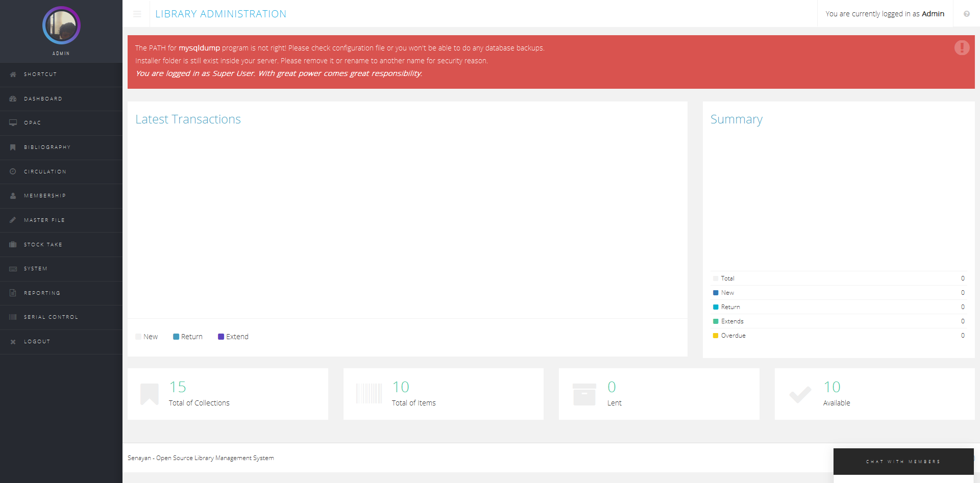Go to the Reporting section
Screen dimensions: 980x483
[42, 293]
